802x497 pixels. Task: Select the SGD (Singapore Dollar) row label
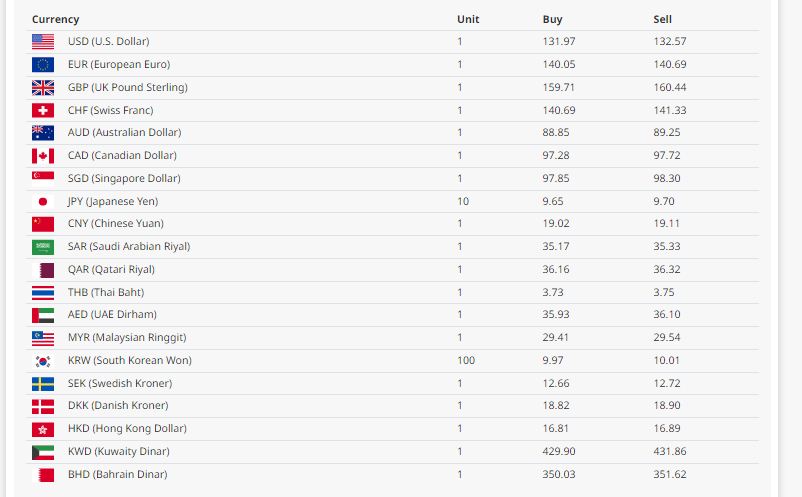124,178
